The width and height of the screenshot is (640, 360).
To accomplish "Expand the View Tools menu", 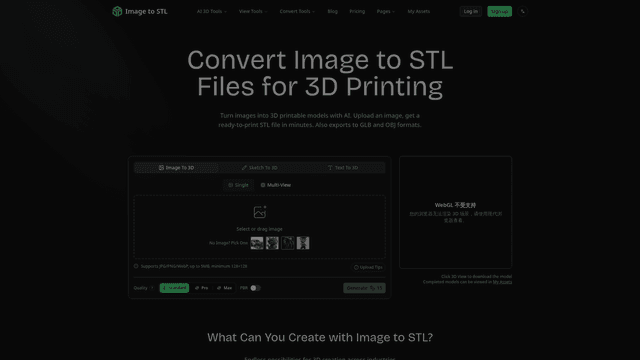I will tap(253, 11).
